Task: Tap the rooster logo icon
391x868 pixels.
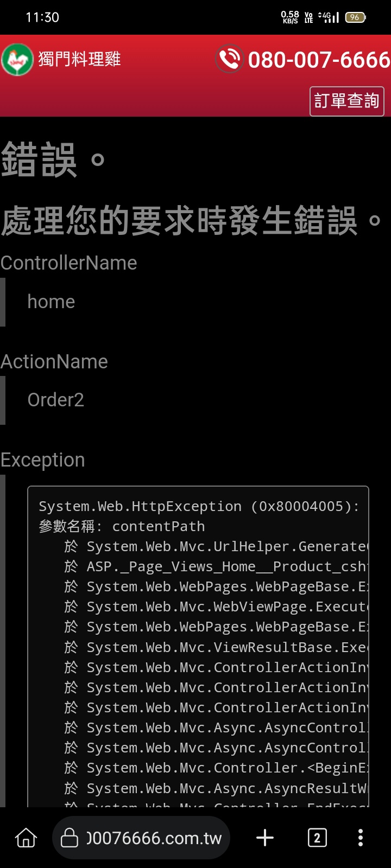Action: pos(17,59)
